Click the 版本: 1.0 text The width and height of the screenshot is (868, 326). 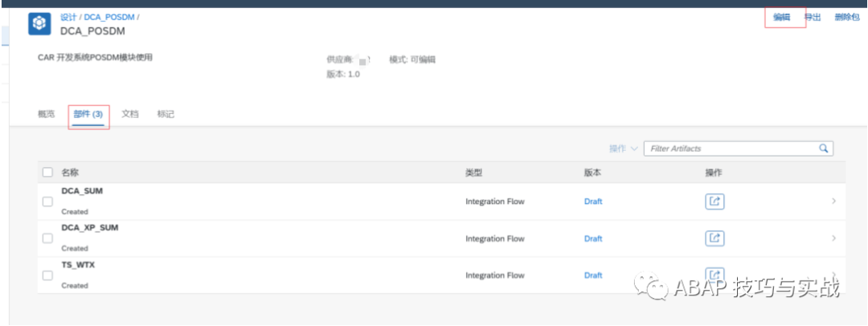[x=343, y=74]
